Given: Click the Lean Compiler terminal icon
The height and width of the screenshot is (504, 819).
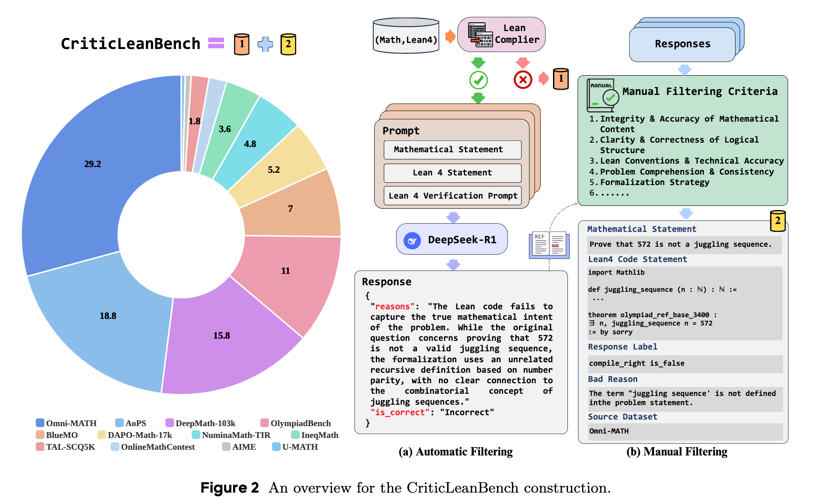Looking at the screenshot, I should [480, 35].
